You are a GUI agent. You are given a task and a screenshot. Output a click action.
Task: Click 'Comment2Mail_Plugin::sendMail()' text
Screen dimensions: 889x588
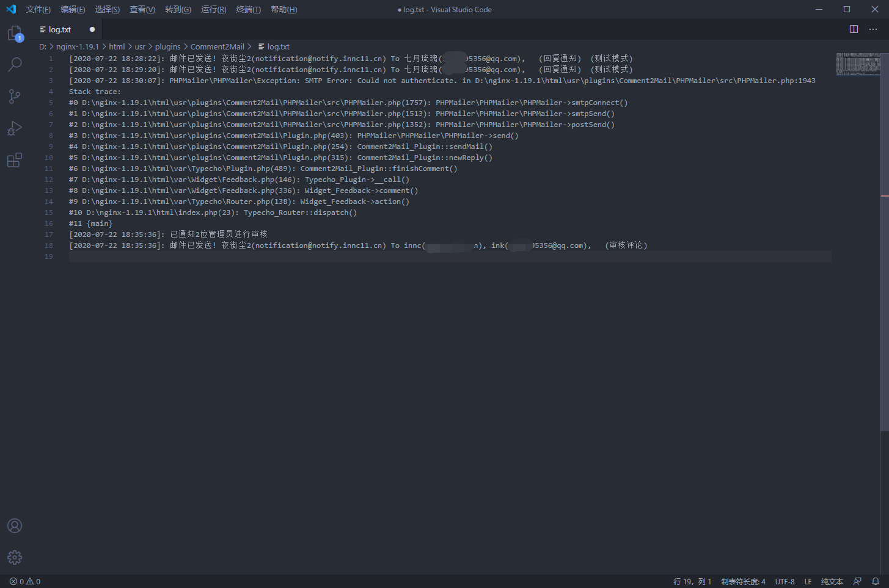425,147
